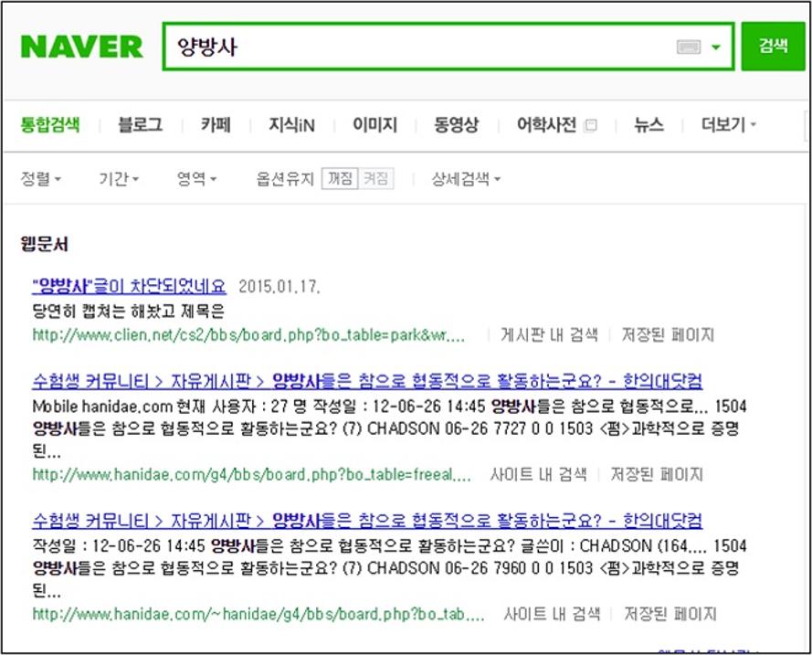Click 사이트 내 검색 for ~hanidae result
The width and height of the screenshot is (812, 655).
tap(552, 614)
